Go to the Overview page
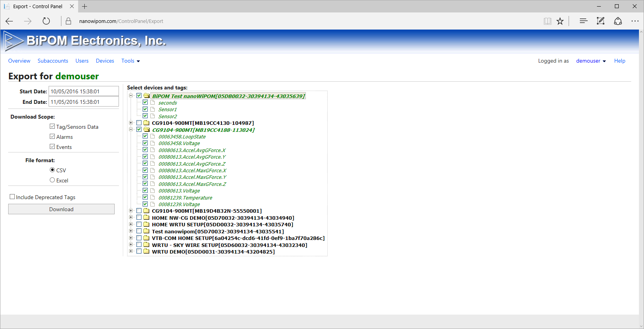Screen dimensions: 644x329 click(x=19, y=61)
